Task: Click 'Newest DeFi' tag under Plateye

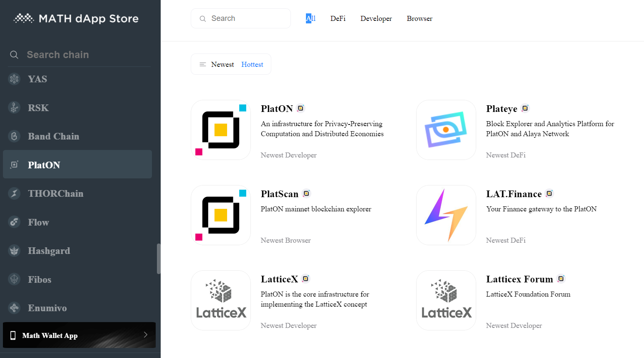Action: click(x=506, y=155)
